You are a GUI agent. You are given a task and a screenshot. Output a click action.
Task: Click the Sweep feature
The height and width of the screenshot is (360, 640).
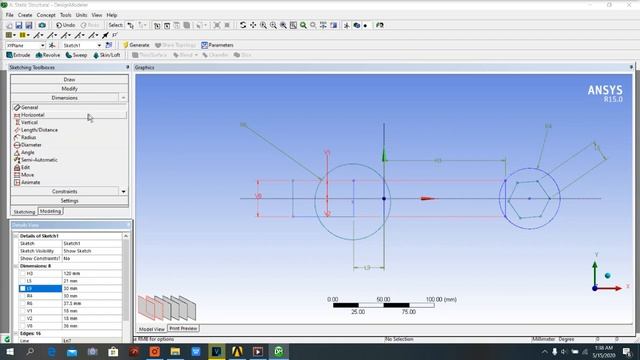pos(76,55)
